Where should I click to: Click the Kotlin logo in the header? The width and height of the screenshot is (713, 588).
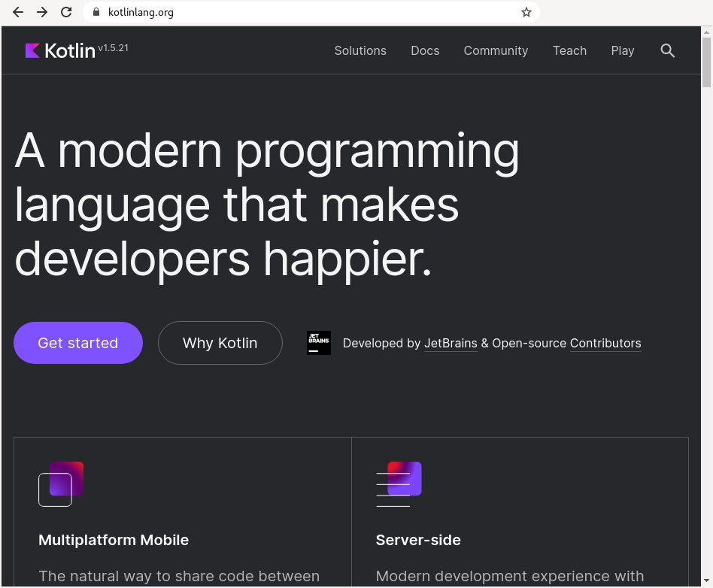click(x=60, y=50)
